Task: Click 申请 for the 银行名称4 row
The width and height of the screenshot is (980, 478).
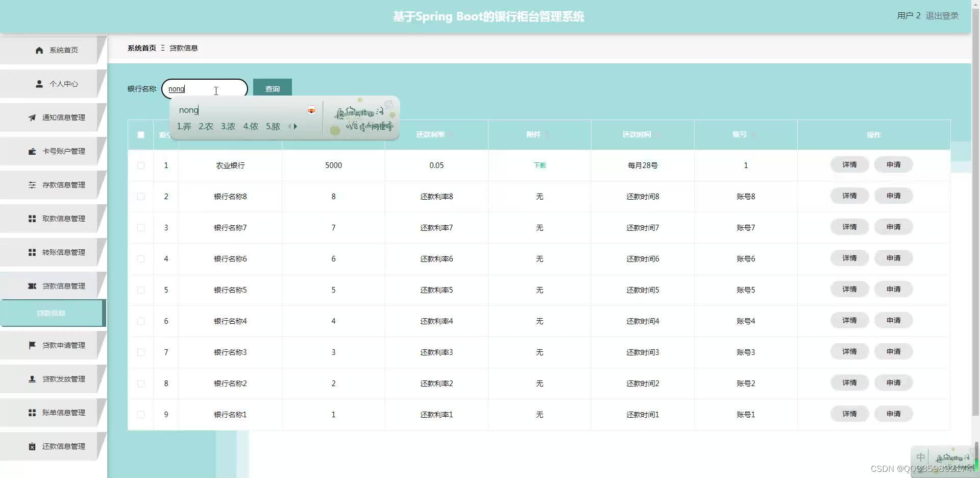Action: click(893, 321)
